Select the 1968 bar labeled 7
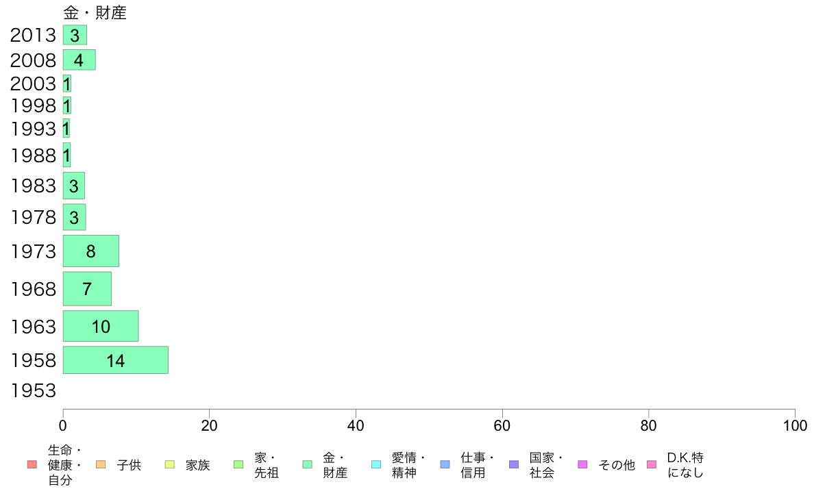Screen dimensions: 814x504 click(87, 288)
